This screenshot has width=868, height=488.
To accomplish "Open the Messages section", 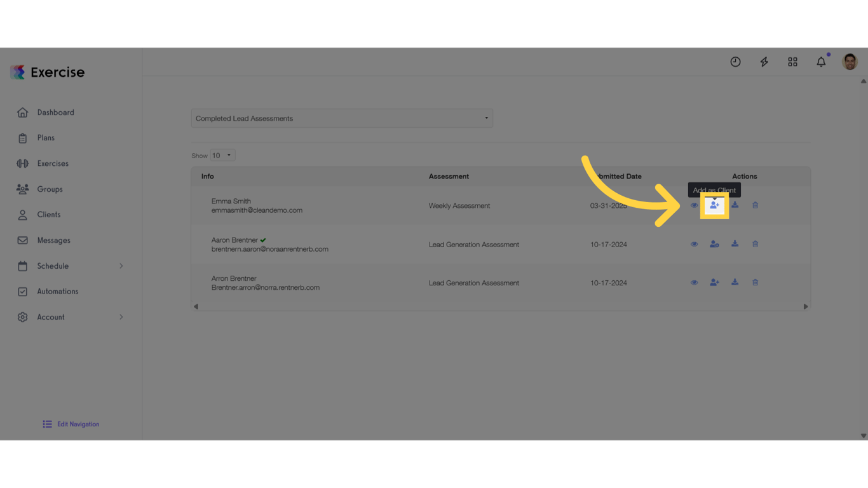I will tap(53, 240).
